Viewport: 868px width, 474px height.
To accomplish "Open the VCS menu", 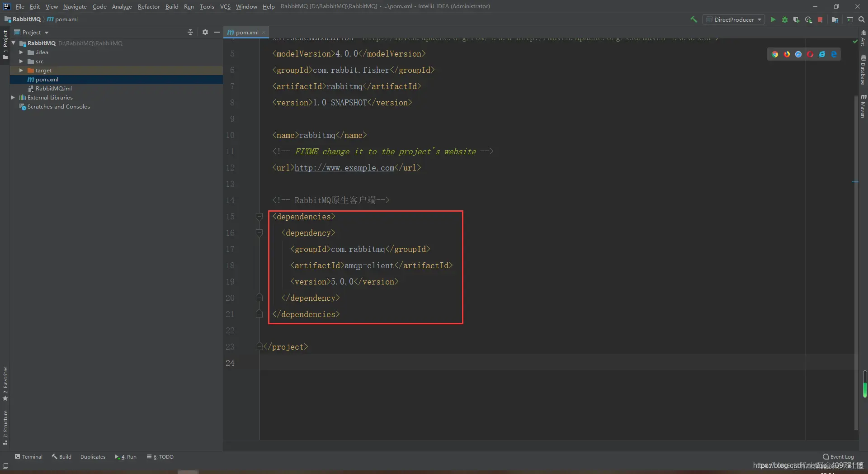I will coord(225,6).
